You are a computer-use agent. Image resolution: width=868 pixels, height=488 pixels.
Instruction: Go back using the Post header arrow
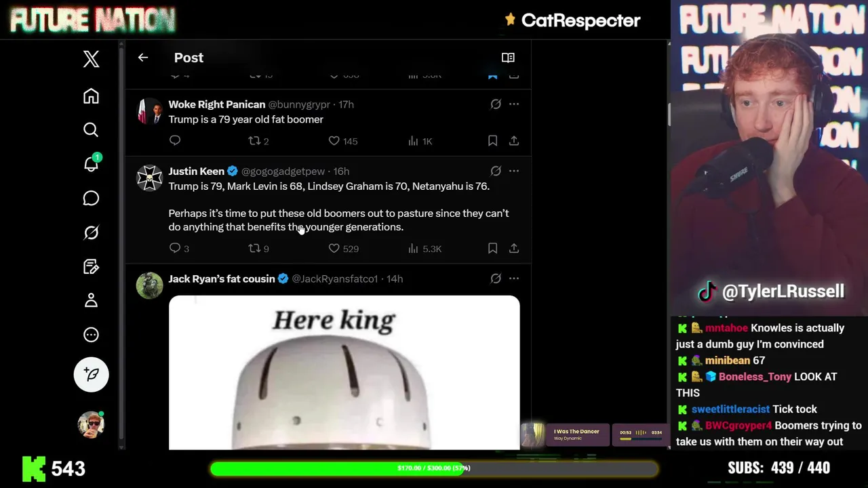coord(143,58)
